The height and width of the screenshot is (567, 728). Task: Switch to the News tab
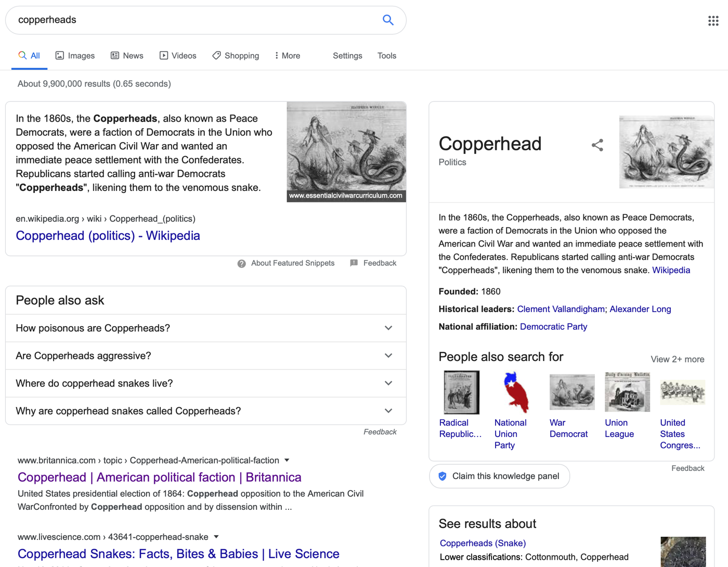[x=127, y=56]
